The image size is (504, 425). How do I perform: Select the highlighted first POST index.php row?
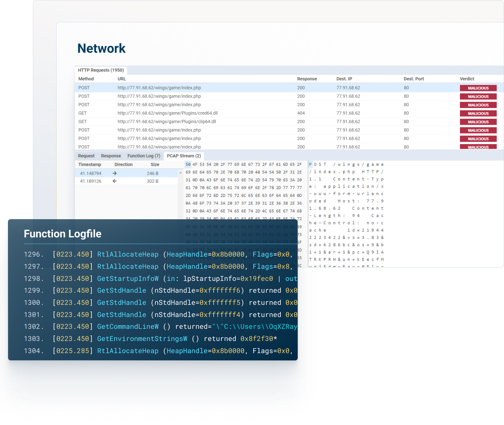coord(289,88)
